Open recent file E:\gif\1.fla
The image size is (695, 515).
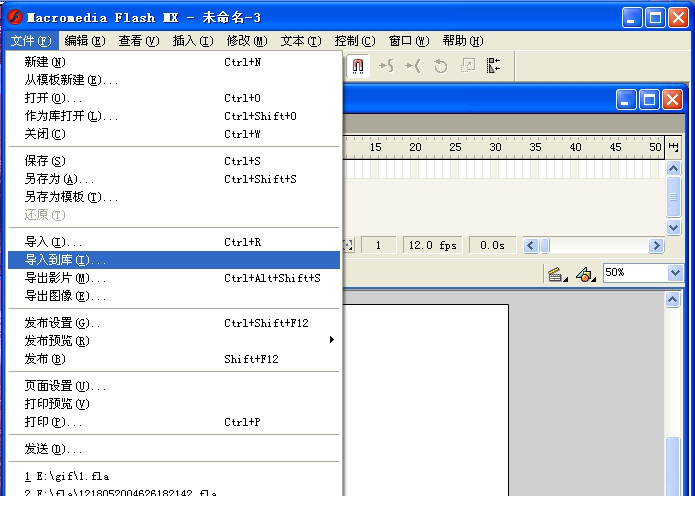pos(174,476)
